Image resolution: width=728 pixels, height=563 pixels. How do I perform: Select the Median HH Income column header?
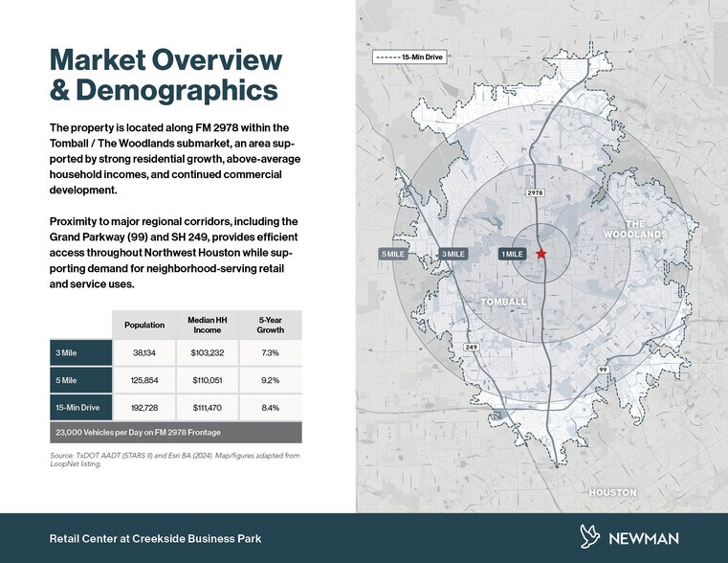click(208, 325)
